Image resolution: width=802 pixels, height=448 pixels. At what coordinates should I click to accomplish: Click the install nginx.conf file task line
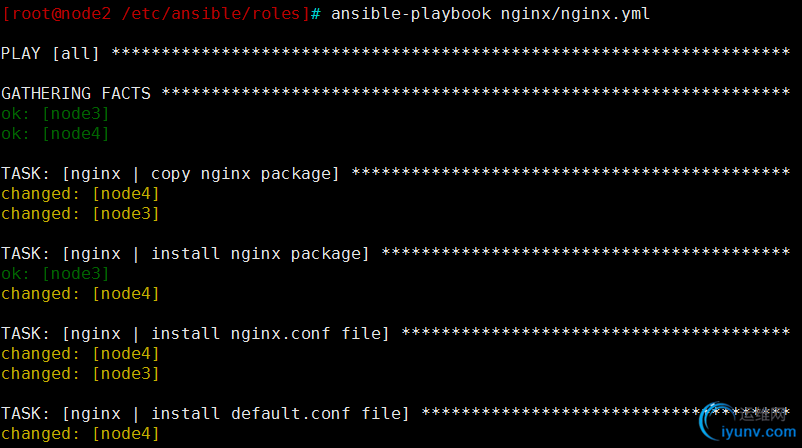[396, 333]
